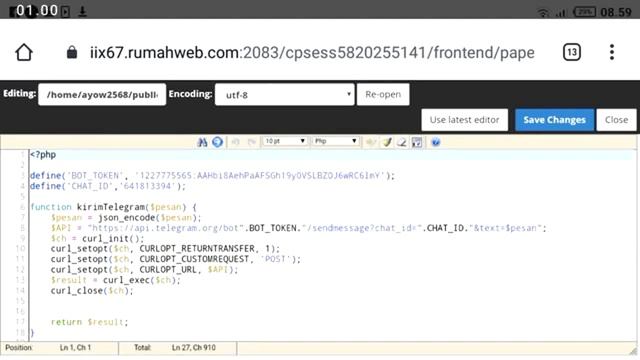The height and width of the screenshot is (360, 640).
Task: Click the redo icon in editor toolbar
Action: [x=251, y=142]
